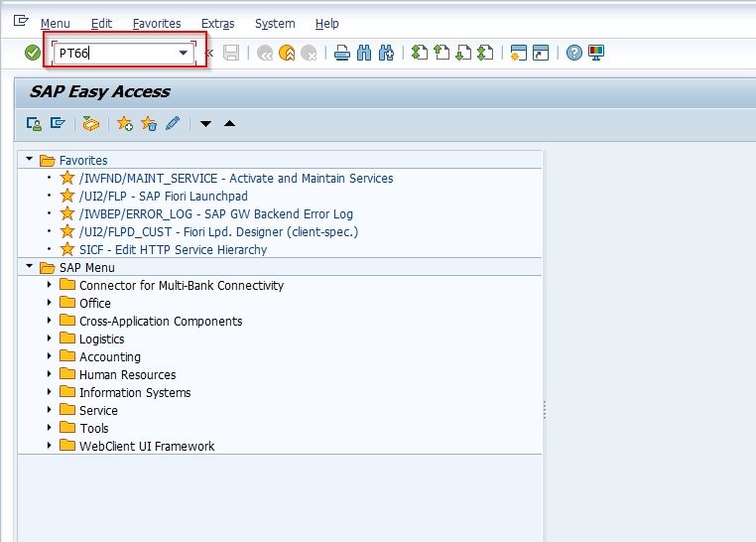Open the Menu menu
Viewport: 756px width, 542px height.
click(55, 23)
